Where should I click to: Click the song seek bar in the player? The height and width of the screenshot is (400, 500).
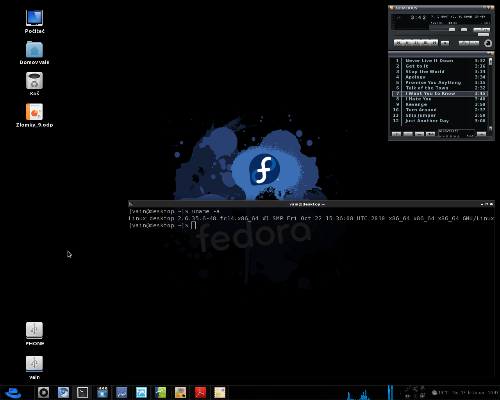click(x=442, y=35)
